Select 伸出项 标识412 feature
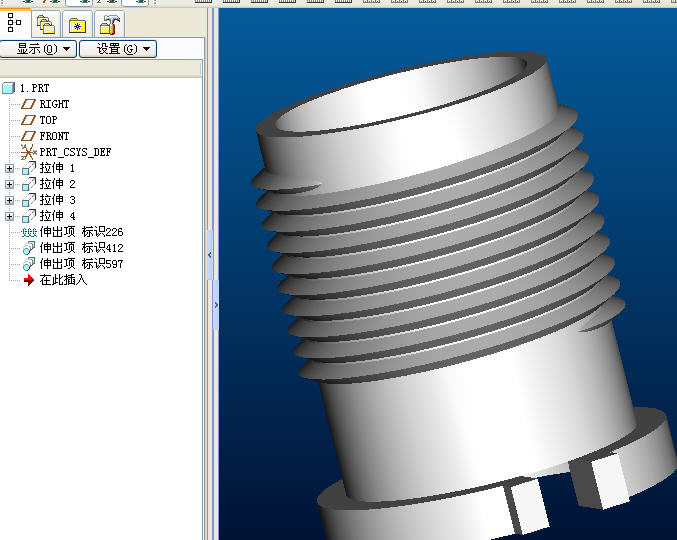The image size is (677, 540). pos(82,248)
